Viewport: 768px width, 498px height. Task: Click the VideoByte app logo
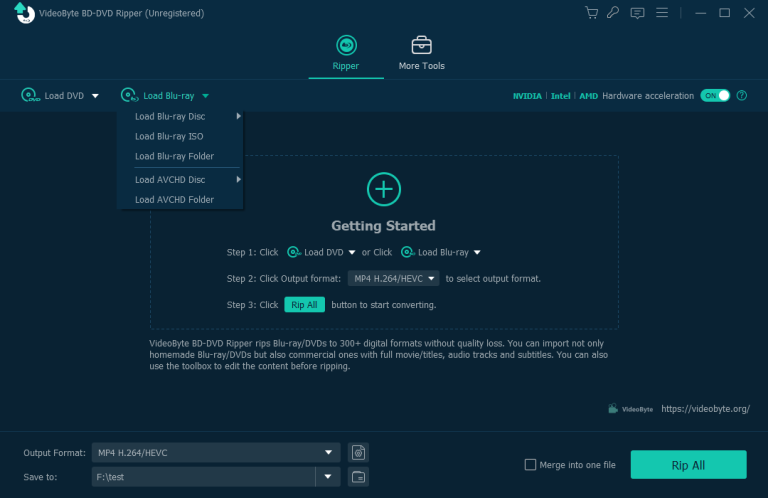[x=24, y=13]
